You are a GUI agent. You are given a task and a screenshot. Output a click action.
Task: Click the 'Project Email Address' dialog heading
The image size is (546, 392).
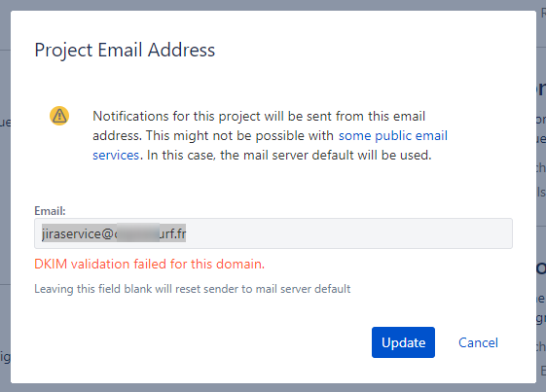point(125,51)
